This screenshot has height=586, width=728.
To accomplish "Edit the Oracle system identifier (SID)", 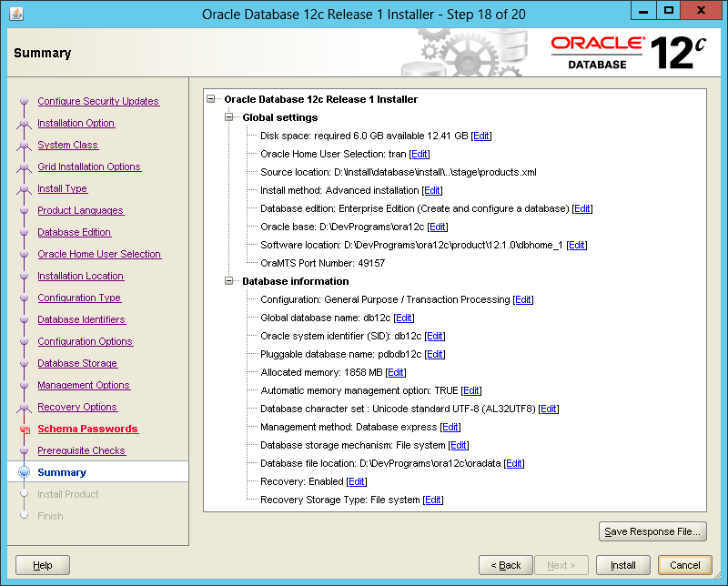I will 435,336.
